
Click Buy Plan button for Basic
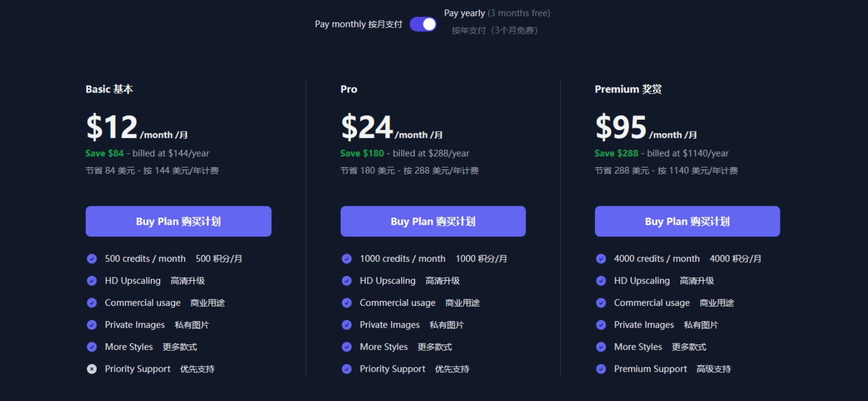tap(178, 221)
